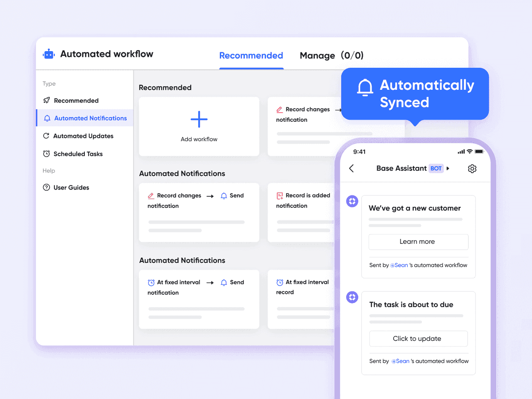Image resolution: width=532 pixels, height=399 pixels.
Task: Open User Guides under Help
Action: [x=71, y=187]
